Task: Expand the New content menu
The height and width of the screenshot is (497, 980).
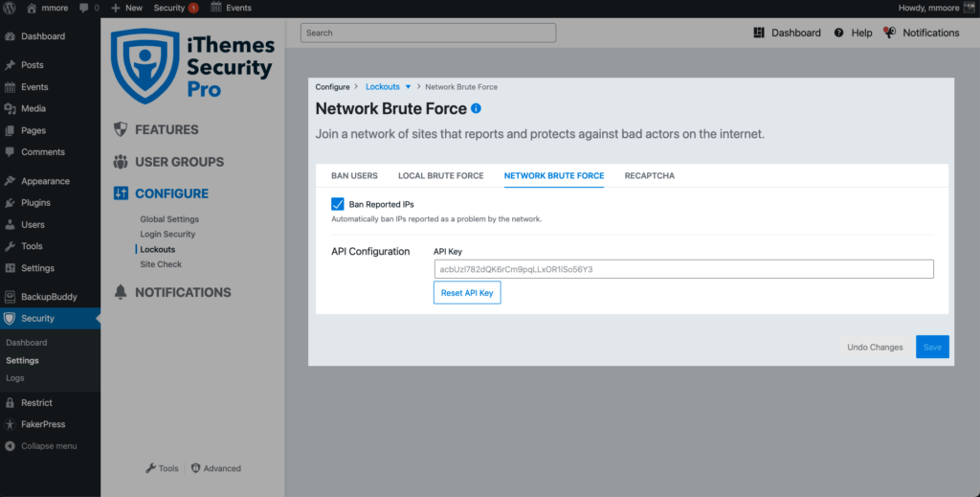Action: [127, 8]
